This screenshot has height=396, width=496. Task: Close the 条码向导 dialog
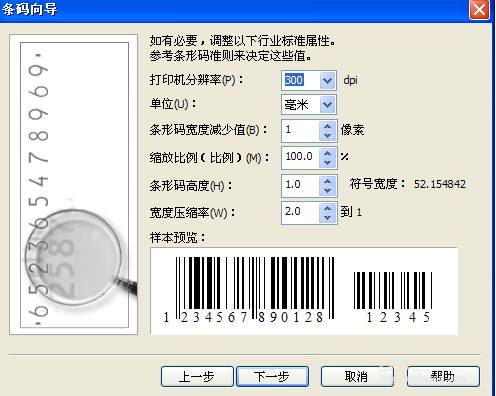(x=479, y=10)
